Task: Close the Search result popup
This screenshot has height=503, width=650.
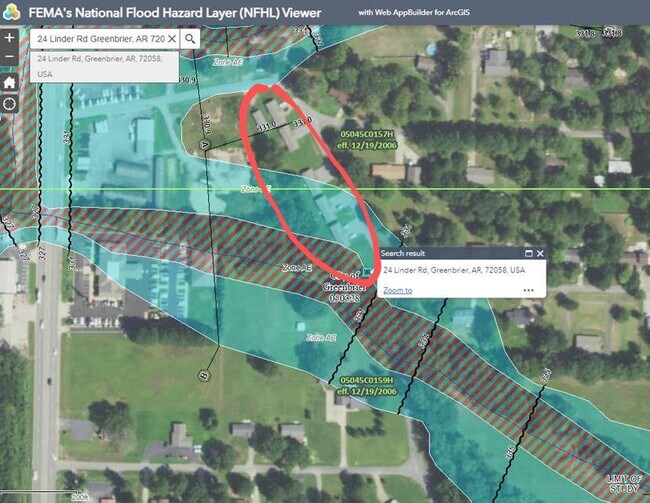Action: [x=541, y=254]
